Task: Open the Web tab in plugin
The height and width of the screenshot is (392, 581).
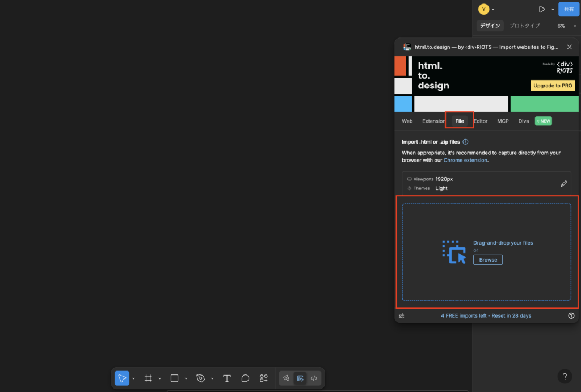Action: tap(407, 121)
